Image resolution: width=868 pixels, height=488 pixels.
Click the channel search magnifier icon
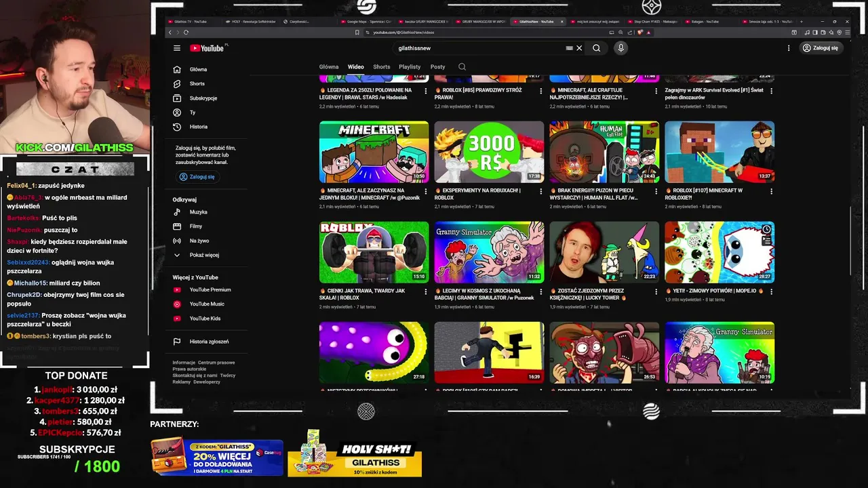pyautogui.click(x=462, y=67)
